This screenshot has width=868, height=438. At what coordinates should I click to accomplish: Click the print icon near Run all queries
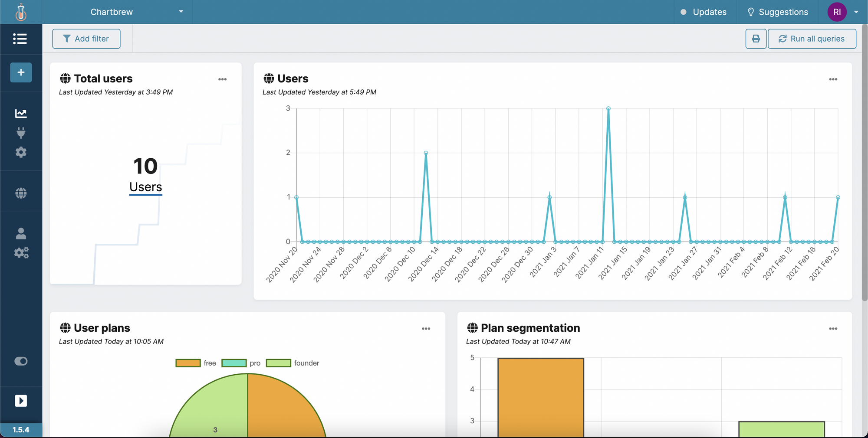[x=756, y=39]
